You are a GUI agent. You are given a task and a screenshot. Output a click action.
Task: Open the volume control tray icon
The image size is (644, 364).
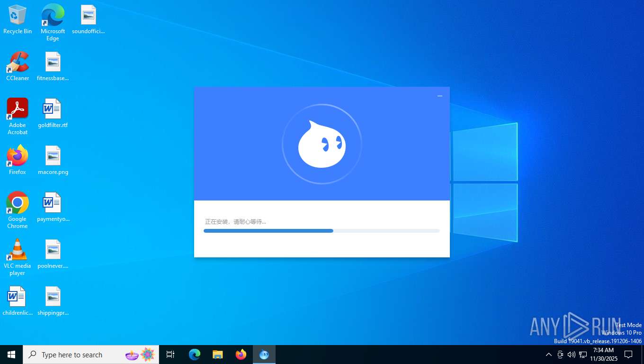coord(572,355)
